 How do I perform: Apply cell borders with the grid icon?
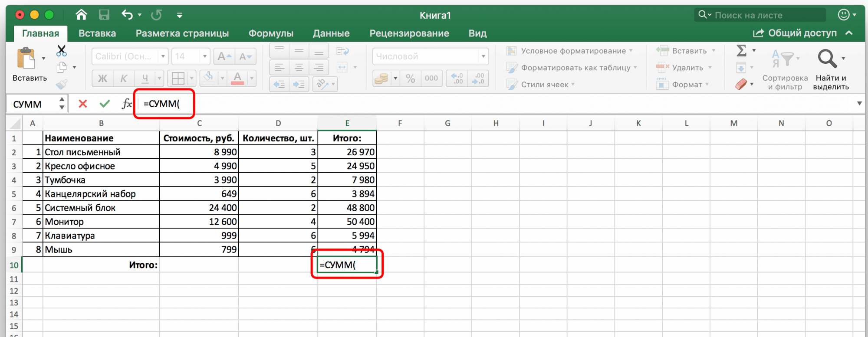pos(178,79)
